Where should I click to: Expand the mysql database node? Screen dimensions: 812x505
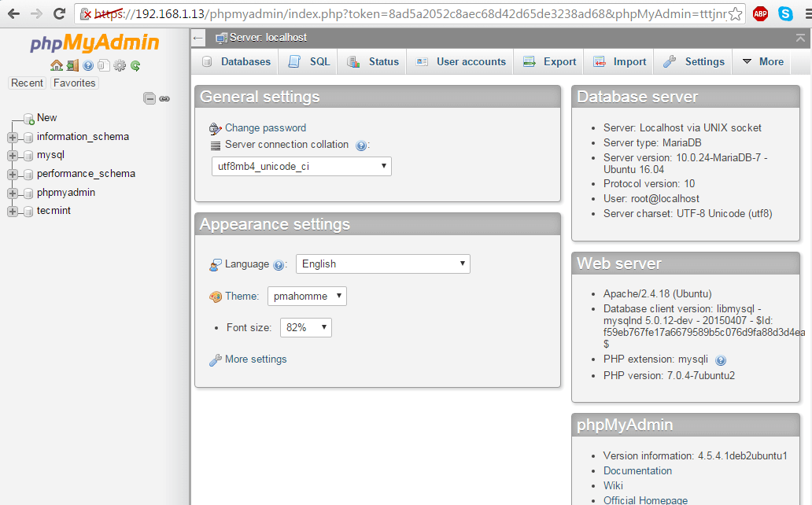[x=13, y=156]
